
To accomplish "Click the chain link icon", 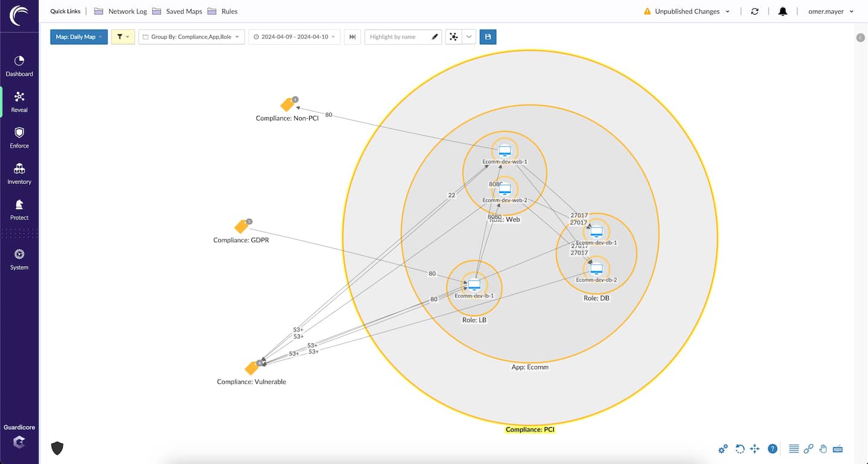I will (x=808, y=449).
